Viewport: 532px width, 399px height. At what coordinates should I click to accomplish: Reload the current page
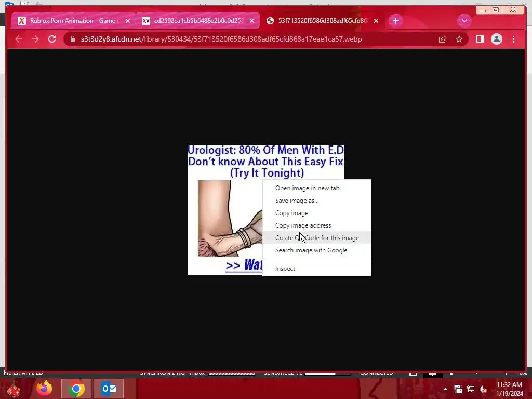tap(52, 39)
